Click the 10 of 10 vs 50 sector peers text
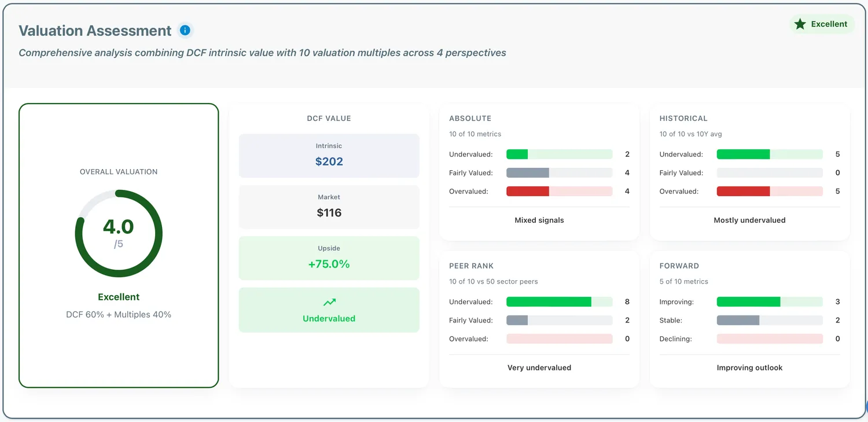 click(494, 281)
